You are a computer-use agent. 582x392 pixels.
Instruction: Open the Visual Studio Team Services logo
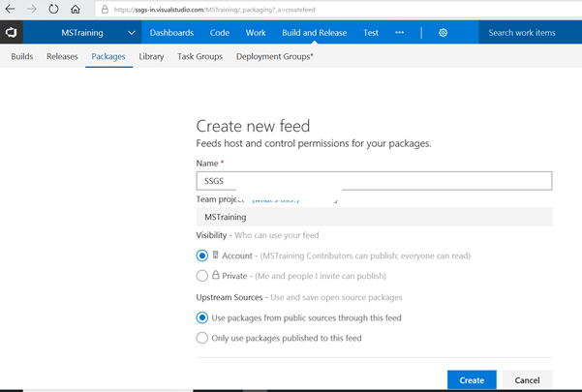(11, 32)
